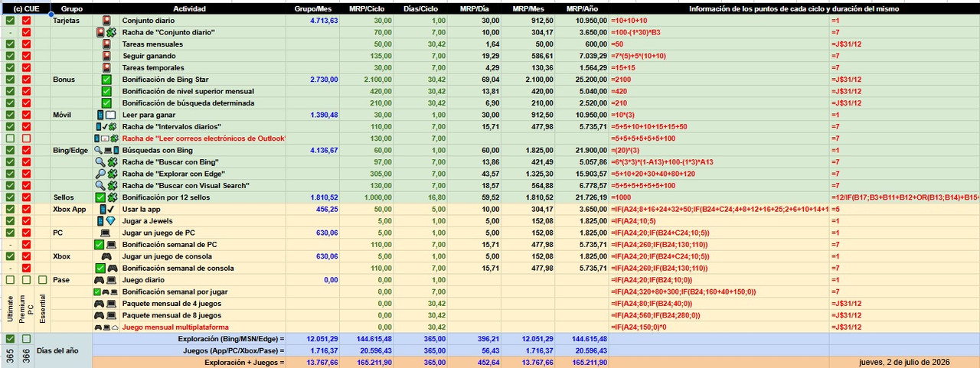Click the "Días del año" cell
Screen dimensions: 980x368
(x=64, y=350)
